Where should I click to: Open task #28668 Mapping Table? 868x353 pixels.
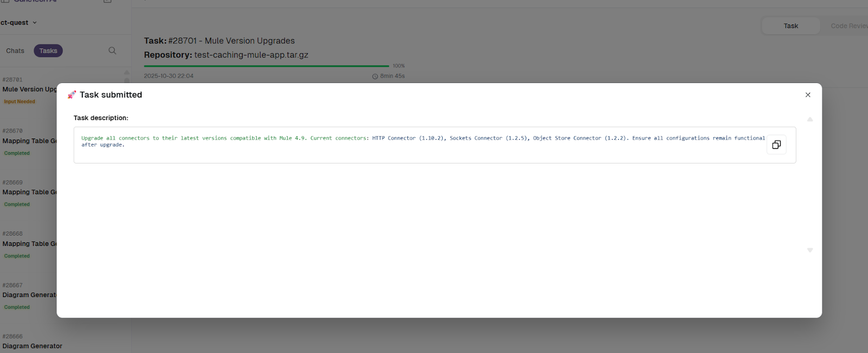coord(29,244)
